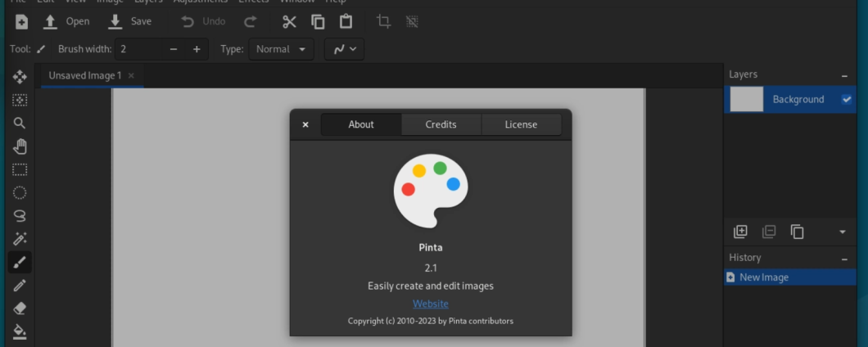Increase brush width with plus button
This screenshot has width=868, height=347.
pos(197,49)
